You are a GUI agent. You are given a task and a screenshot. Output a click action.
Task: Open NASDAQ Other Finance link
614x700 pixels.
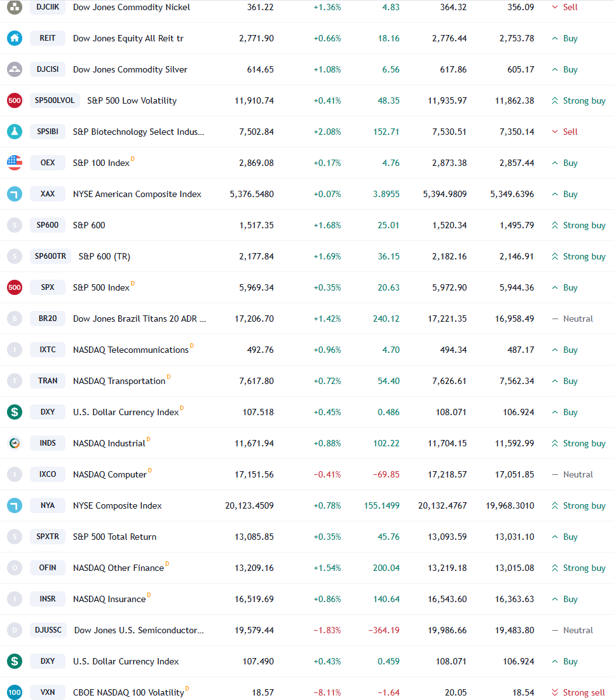click(119, 568)
